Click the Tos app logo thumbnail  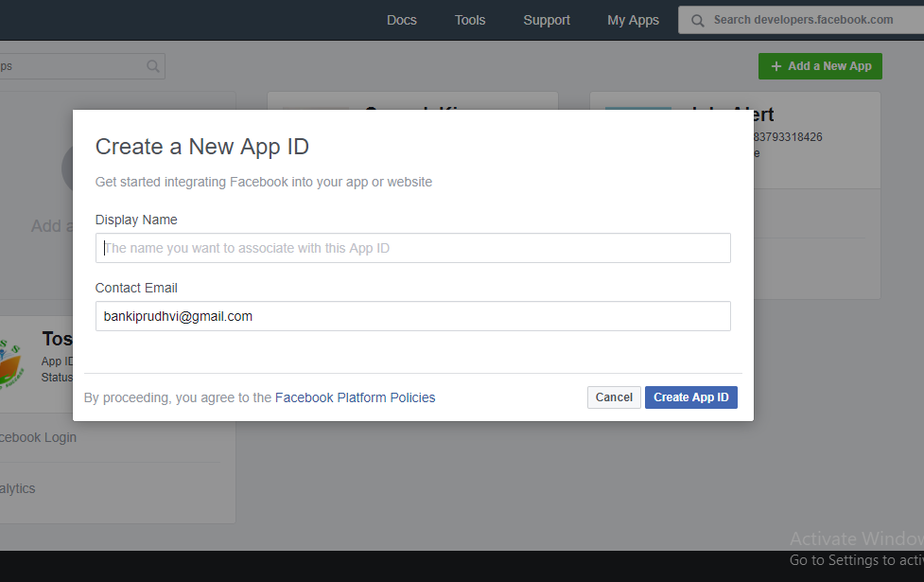(11, 362)
